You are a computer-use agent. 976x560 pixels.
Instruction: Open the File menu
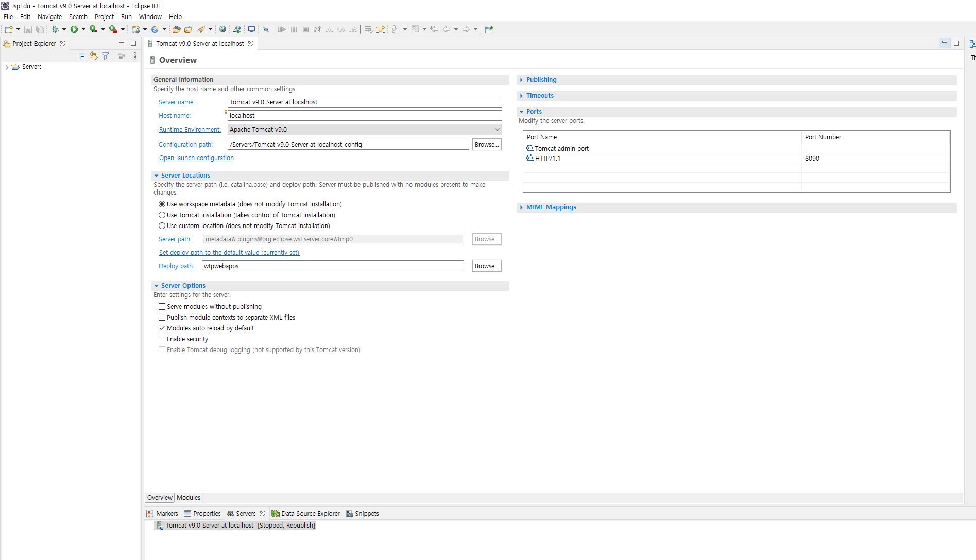[x=8, y=17]
